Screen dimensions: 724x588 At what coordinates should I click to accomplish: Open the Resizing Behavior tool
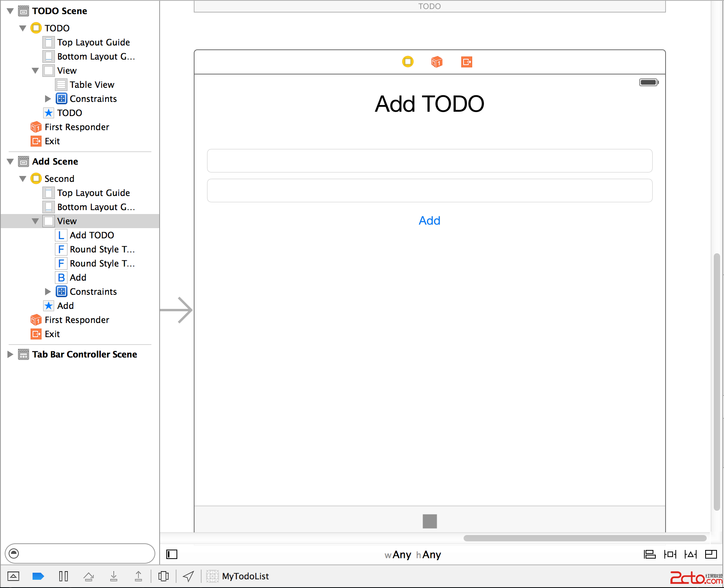[711, 554]
